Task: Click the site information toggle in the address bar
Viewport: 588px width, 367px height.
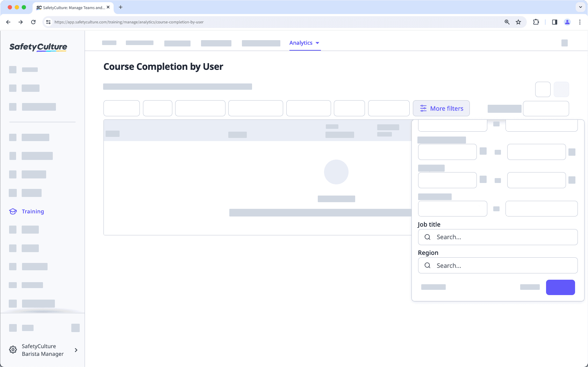Action: [x=48, y=22]
